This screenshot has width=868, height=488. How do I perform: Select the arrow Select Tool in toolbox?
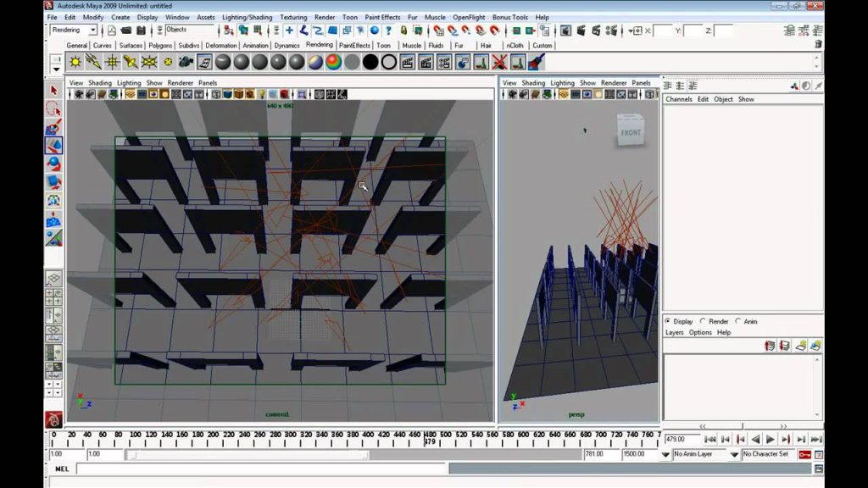click(x=53, y=90)
